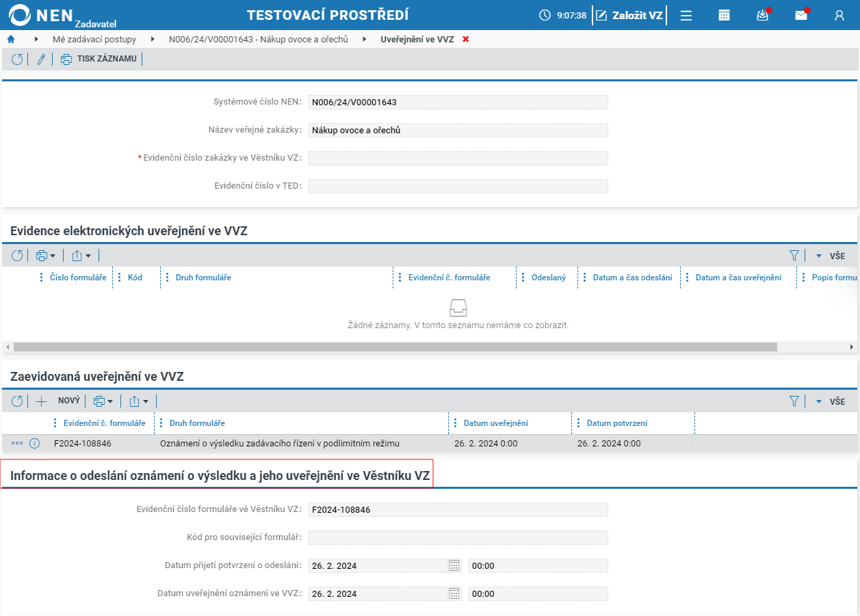Refresh the Evidence elektronických uveřejnění list

[17, 256]
